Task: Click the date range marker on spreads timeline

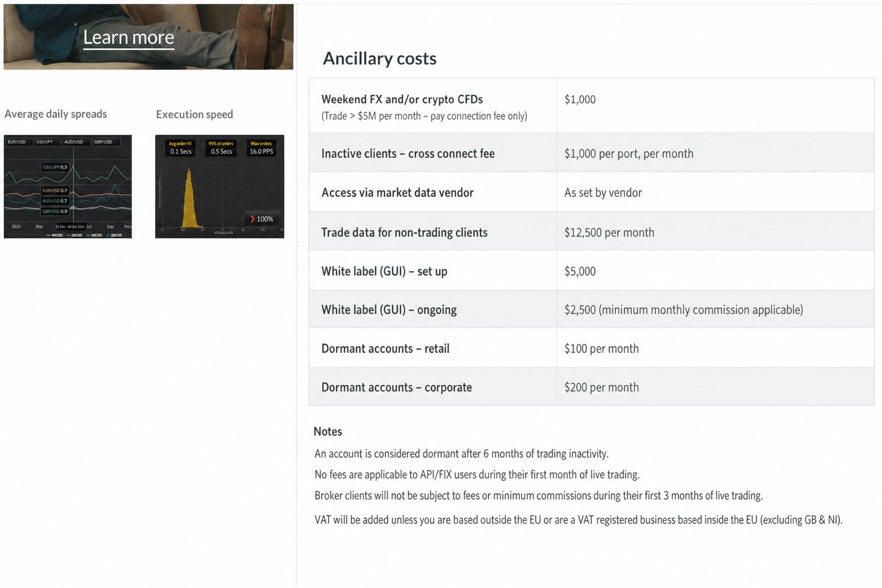Action: 70,227
